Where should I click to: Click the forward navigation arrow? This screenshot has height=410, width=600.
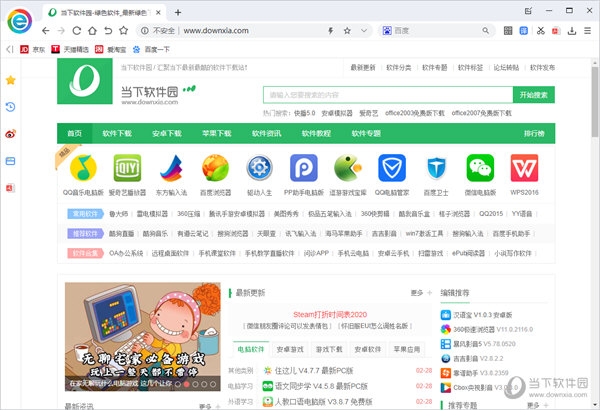61,31
